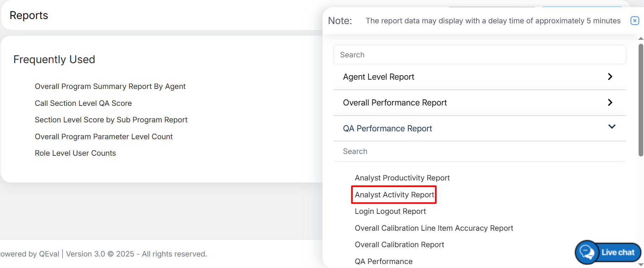Expand the Agent Level Report section
This screenshot has width=644, height=268.
[x=479, y=77]
